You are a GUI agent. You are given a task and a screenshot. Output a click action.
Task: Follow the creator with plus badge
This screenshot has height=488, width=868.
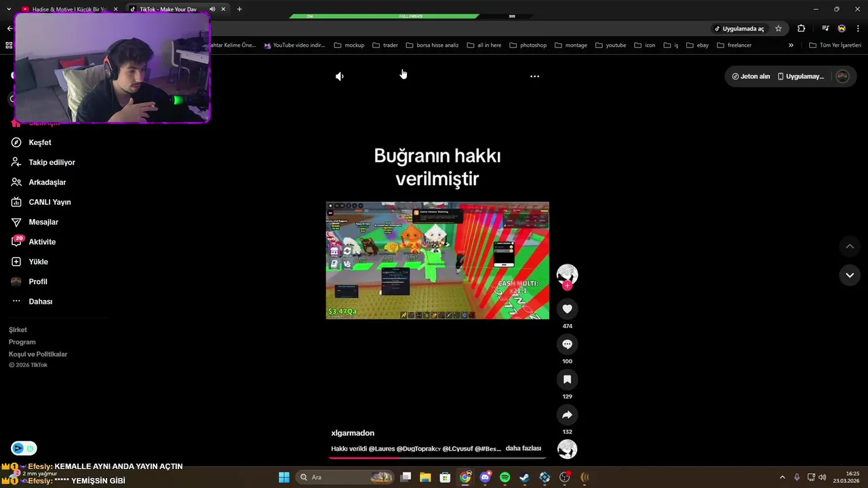568,285
